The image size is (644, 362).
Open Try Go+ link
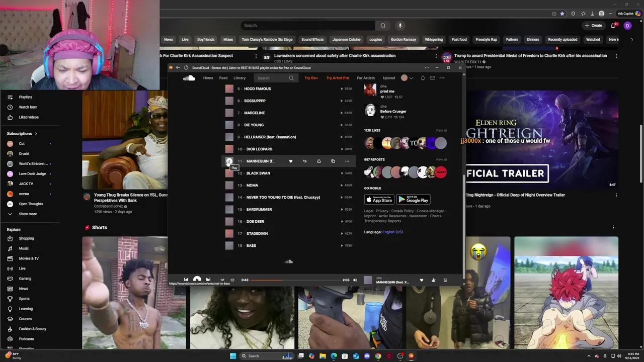pos(311,78)
